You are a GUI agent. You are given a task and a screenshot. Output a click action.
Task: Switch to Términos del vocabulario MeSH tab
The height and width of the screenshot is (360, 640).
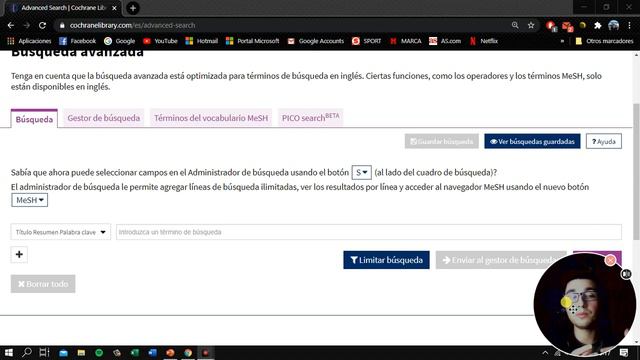pyautogui.click(x=211, y=118)
